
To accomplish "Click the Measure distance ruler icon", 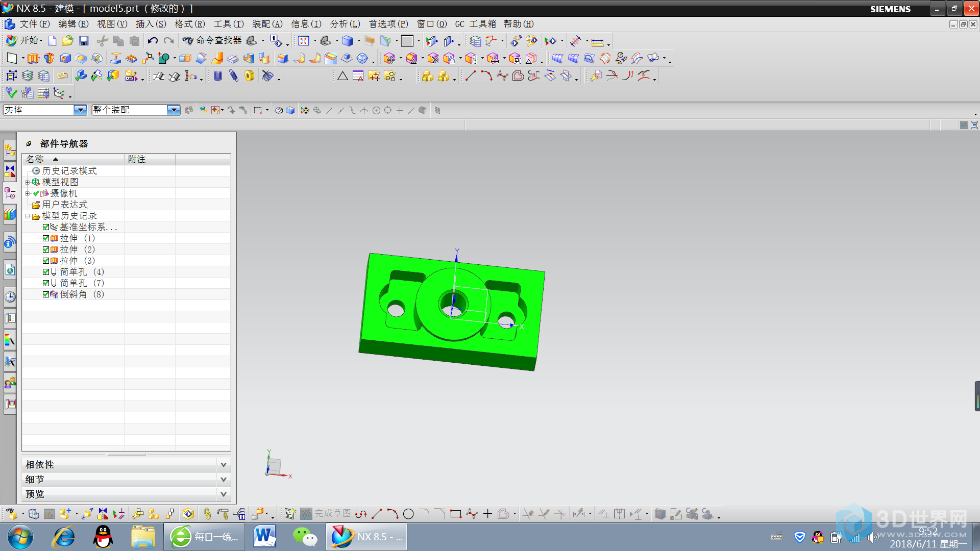I will pos(598,41).
